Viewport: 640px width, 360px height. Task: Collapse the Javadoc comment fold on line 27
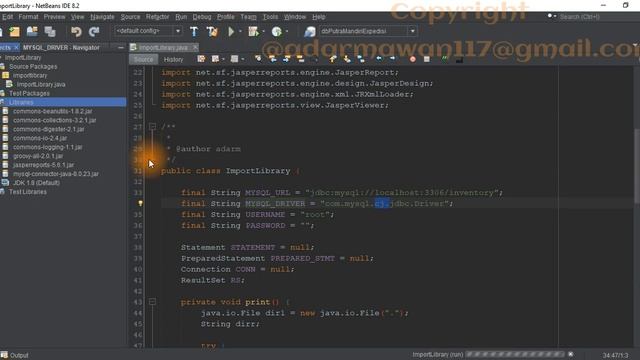click(x=152, y=127)
